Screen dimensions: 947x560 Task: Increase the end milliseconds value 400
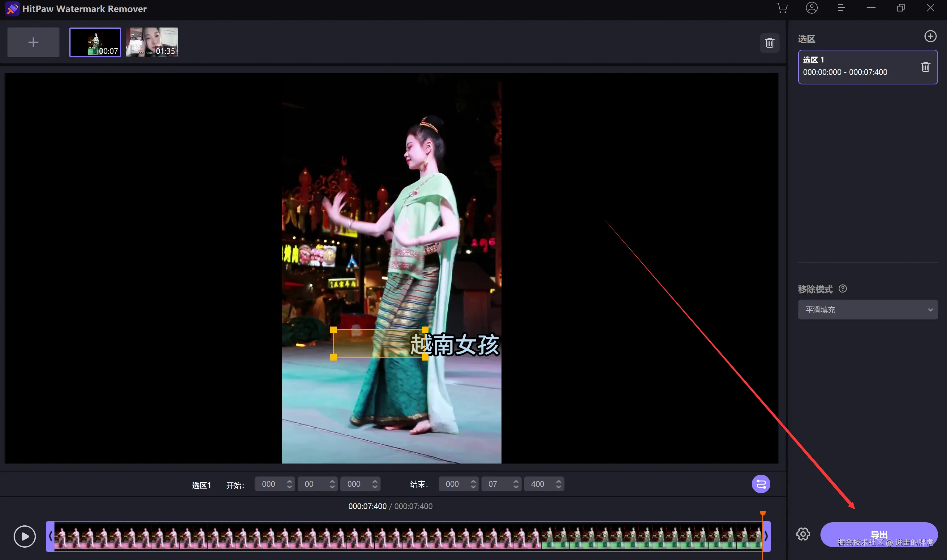[558, 481]
